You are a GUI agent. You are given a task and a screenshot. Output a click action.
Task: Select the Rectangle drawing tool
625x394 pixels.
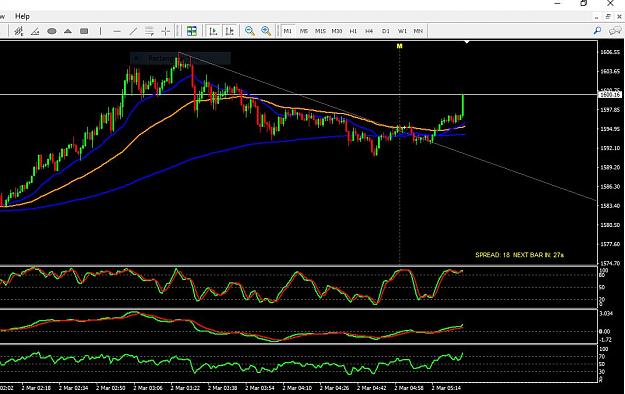pyautogui.click(x=84, y=31)
